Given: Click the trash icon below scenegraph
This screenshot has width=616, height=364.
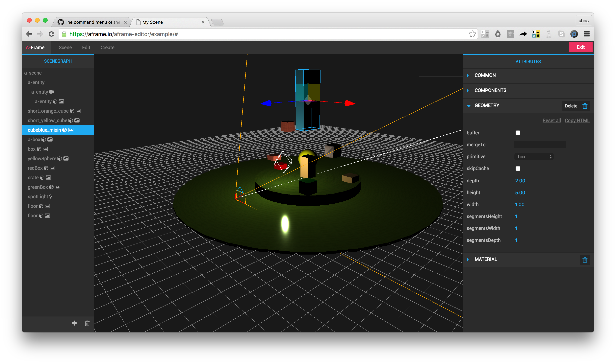Looking at the screenshot, I should (x=87, y=323).
